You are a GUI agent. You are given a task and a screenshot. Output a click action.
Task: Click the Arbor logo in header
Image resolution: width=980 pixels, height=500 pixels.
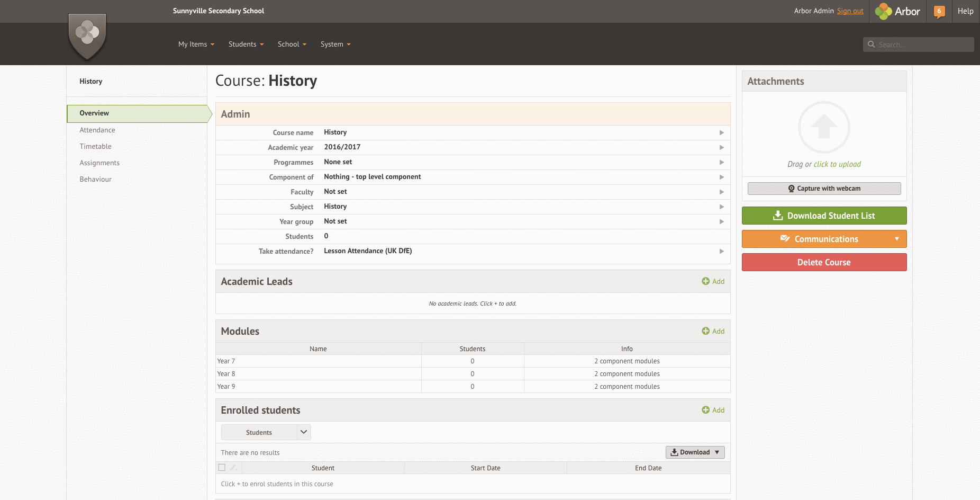point(897,11)
